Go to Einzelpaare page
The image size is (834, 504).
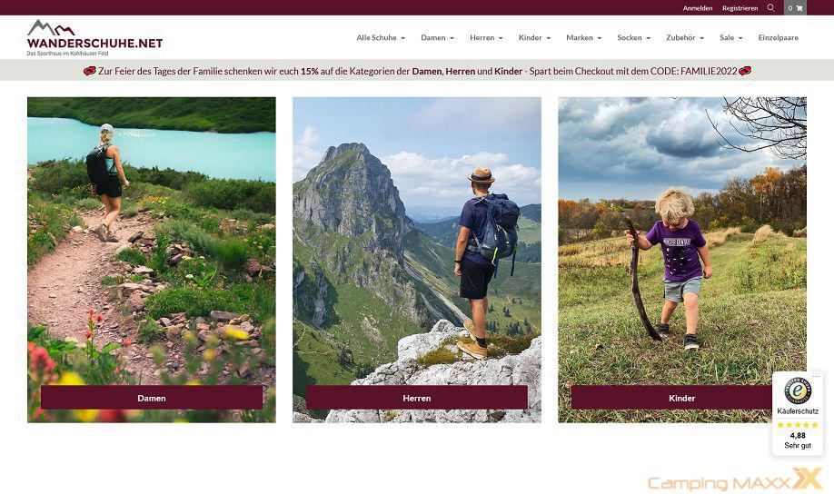779,38
